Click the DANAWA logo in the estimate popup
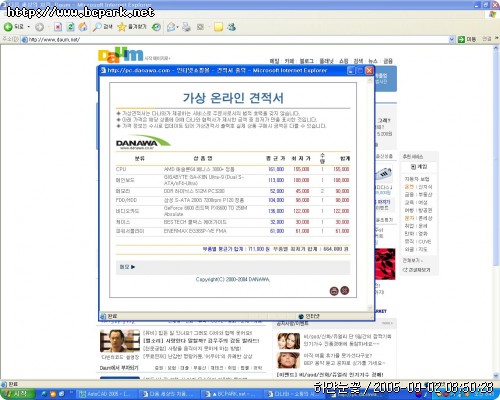500x400 pixels. [x=143, y=142]
